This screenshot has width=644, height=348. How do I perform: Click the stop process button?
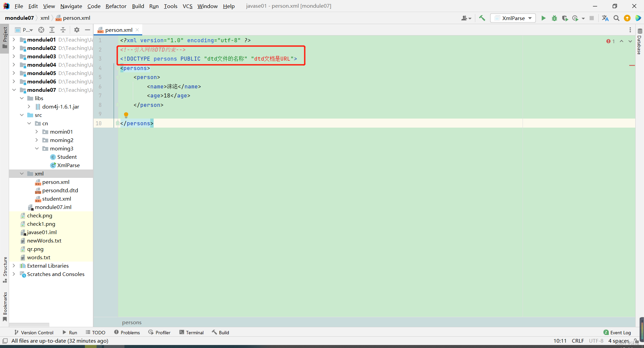[592, 18]
